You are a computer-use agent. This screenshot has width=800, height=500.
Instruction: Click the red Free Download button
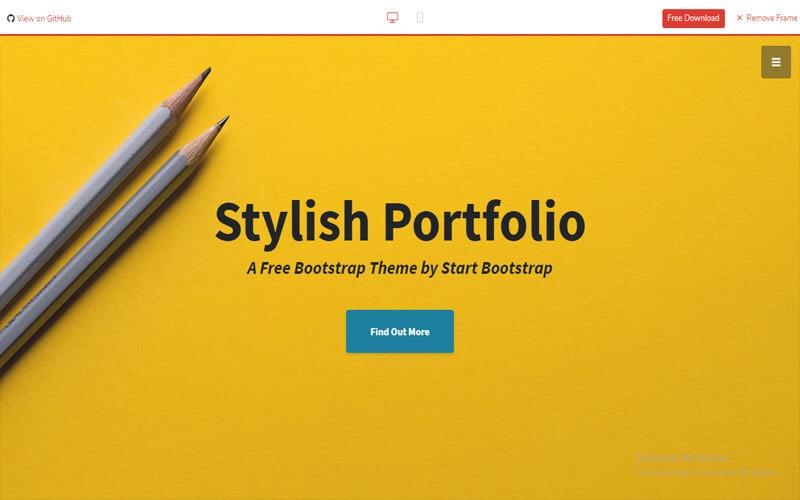pyautogui.click(x=693, y=18)
